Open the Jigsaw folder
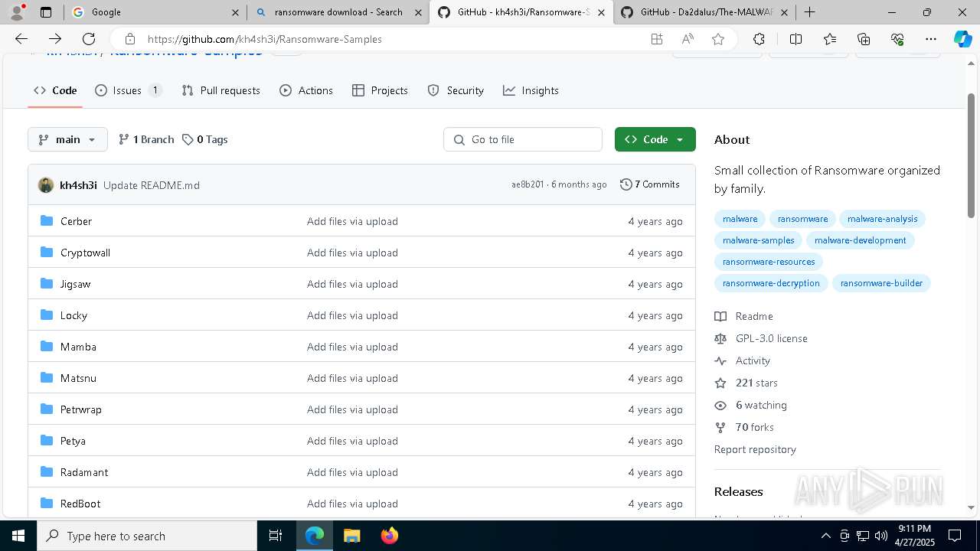The height and width of the screenshot is (551, 980). pos(75,284)
